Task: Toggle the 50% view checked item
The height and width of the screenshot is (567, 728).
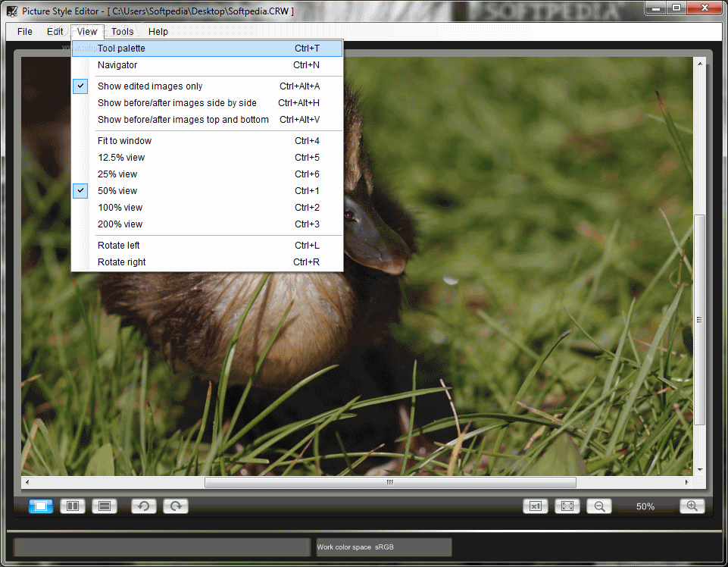Action: [80, 190]
